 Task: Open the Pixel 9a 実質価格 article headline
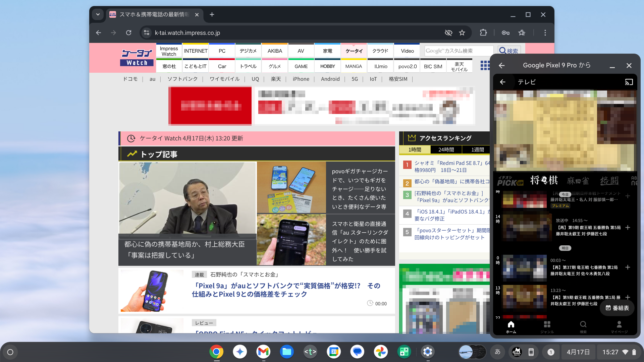(286, 290)
